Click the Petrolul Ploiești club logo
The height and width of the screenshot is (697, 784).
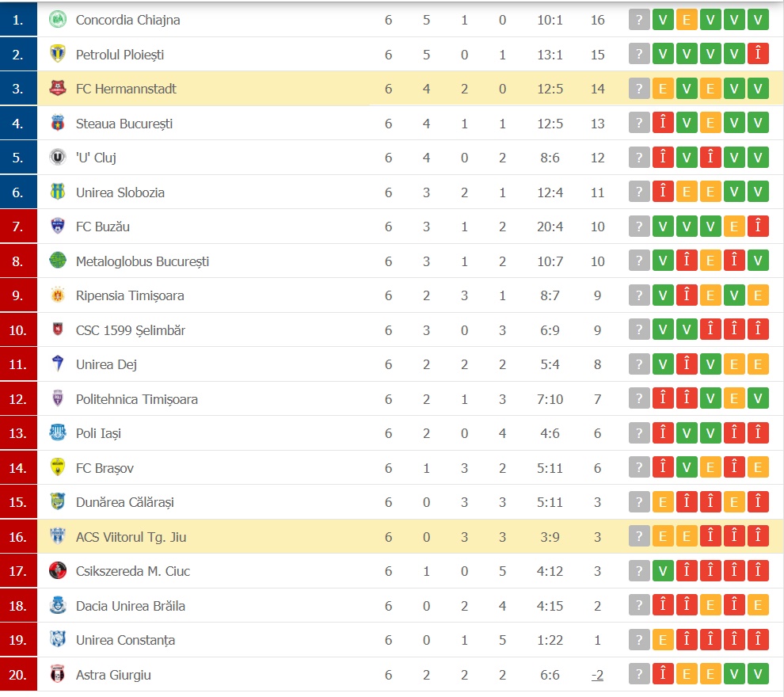coord(58,54)
